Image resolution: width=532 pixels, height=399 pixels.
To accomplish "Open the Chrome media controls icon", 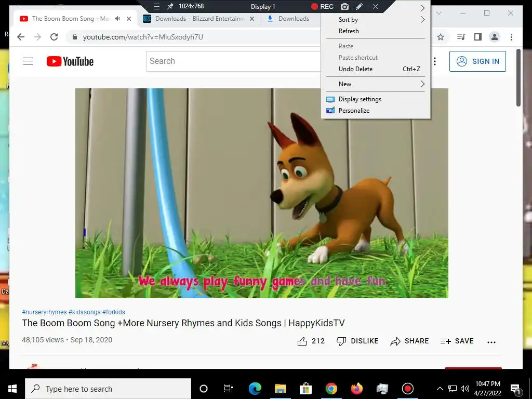I will pyautogui.click(x=461, y=37).
